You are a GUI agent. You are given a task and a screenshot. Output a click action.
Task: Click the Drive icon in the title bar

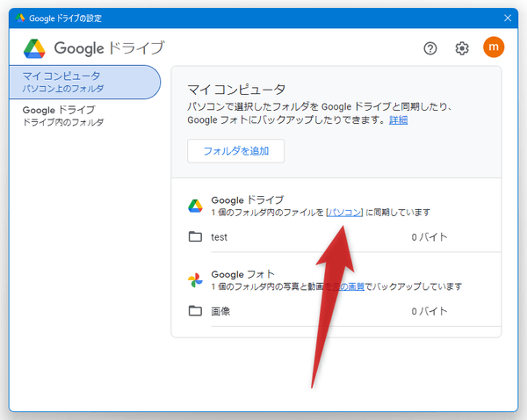(x=20, y=18)
